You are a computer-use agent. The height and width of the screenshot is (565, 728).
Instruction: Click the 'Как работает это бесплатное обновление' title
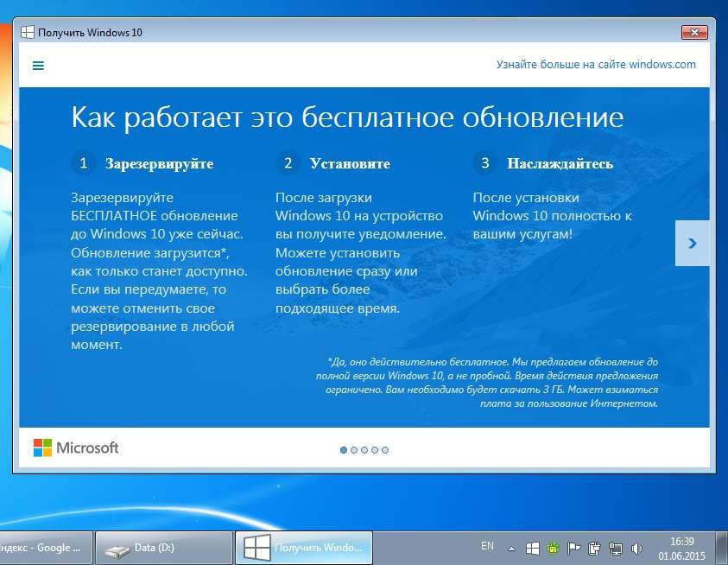coord(347,117)
